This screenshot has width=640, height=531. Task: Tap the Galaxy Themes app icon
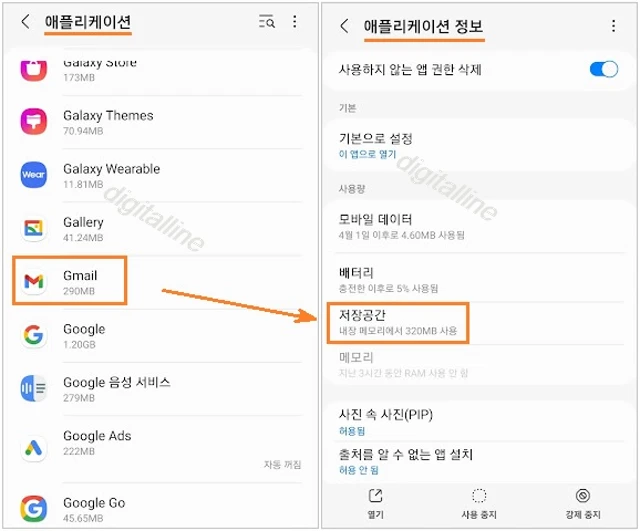point(33,121)
